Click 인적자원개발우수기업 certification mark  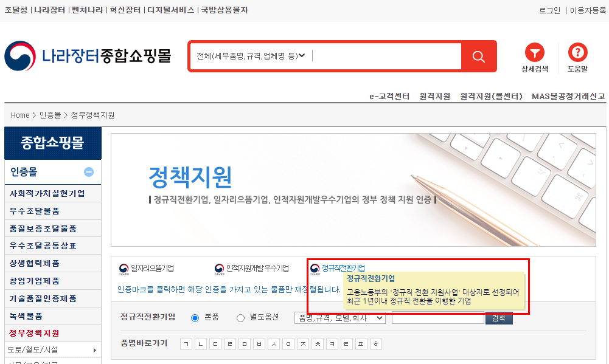[252, 269]
